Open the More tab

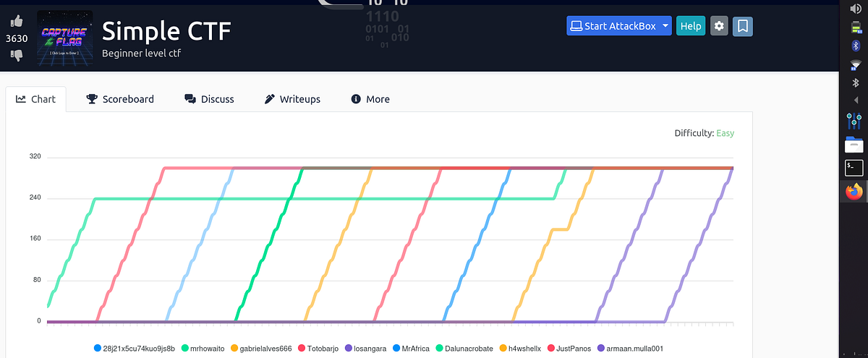370,99
